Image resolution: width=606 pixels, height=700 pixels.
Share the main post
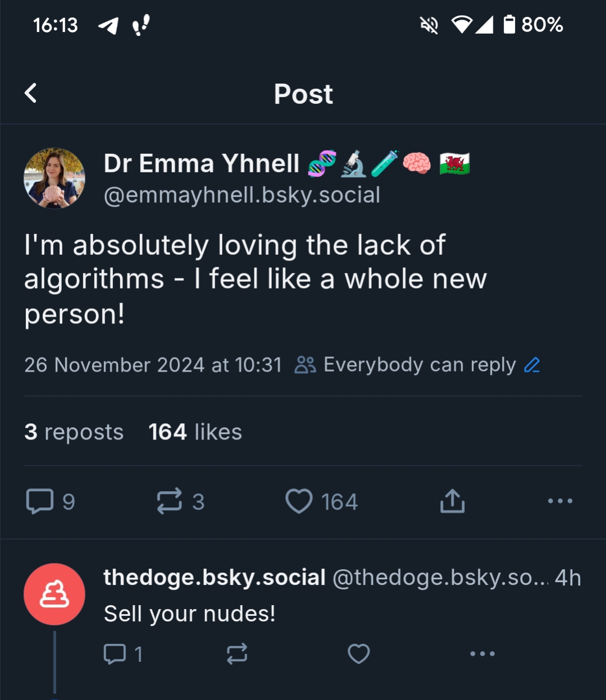click(452, 501)
